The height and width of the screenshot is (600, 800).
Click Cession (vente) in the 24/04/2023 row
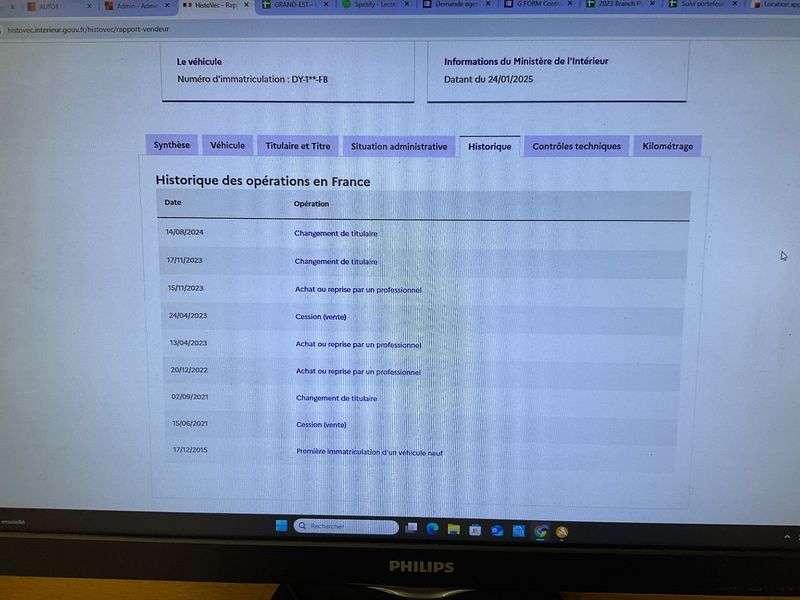(320, 317)
